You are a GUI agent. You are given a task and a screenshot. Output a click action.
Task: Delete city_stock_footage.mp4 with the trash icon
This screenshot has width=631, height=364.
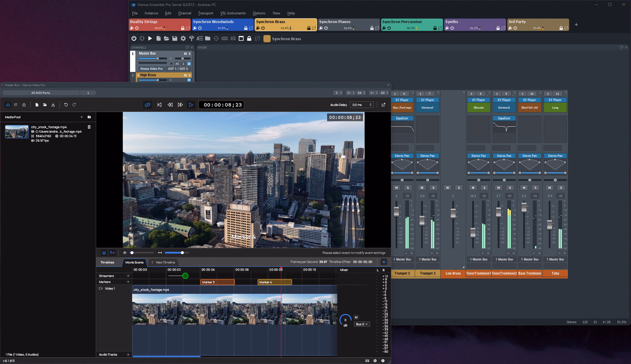[89, 127]
